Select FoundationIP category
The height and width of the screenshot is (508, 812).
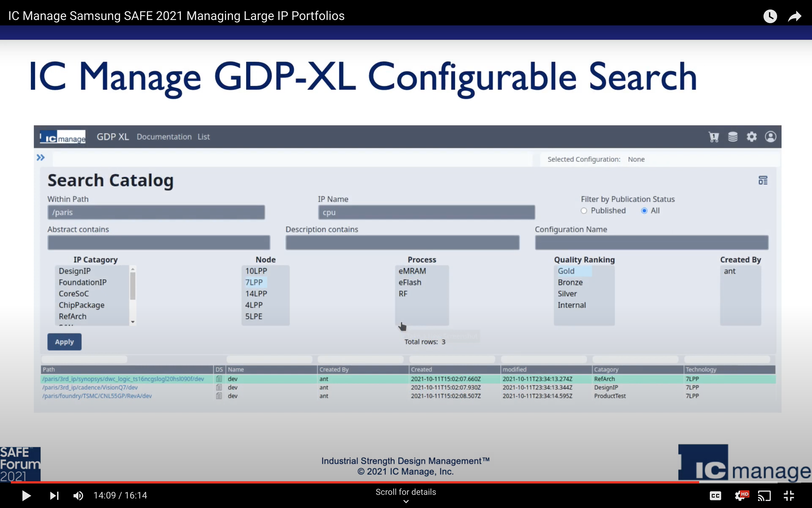pyautogui.click(x=82, y=283)
